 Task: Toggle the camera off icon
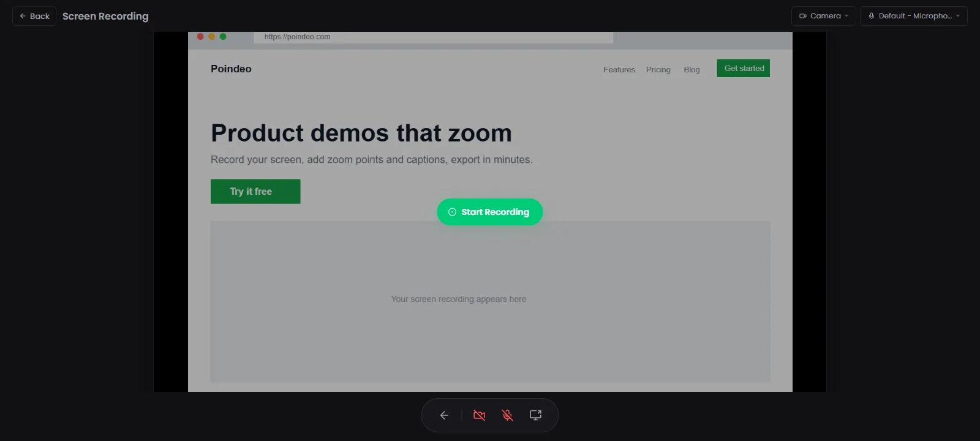coord(479,415)
